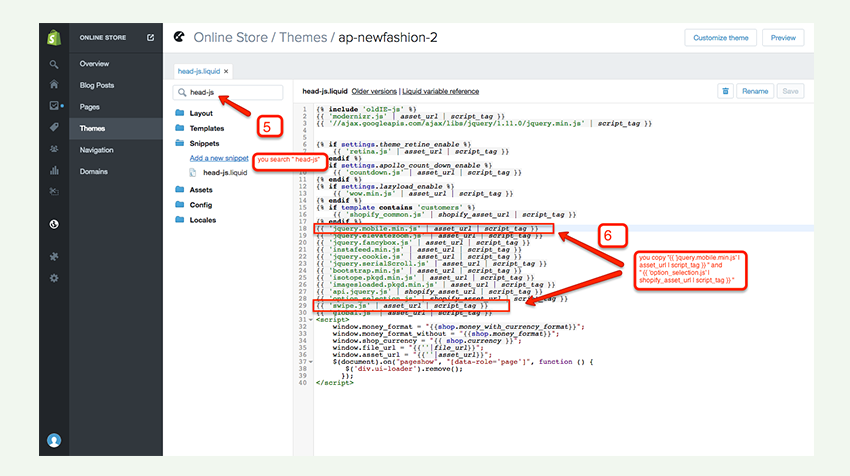This screenshot has height=476, width=850.
Task: Click the Customize theme button
Action: [x=720, y=38]
